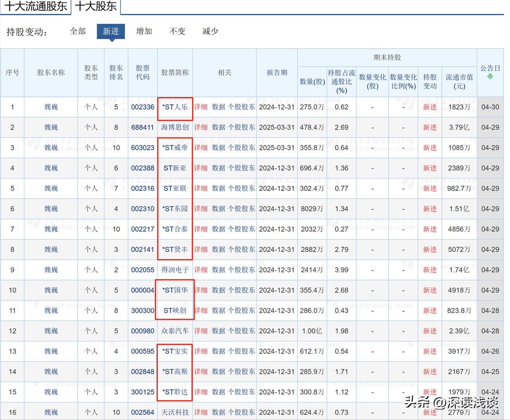Open *ST东园 stock name link
This screenshot has height=420, width=510.
pos(175,208)
